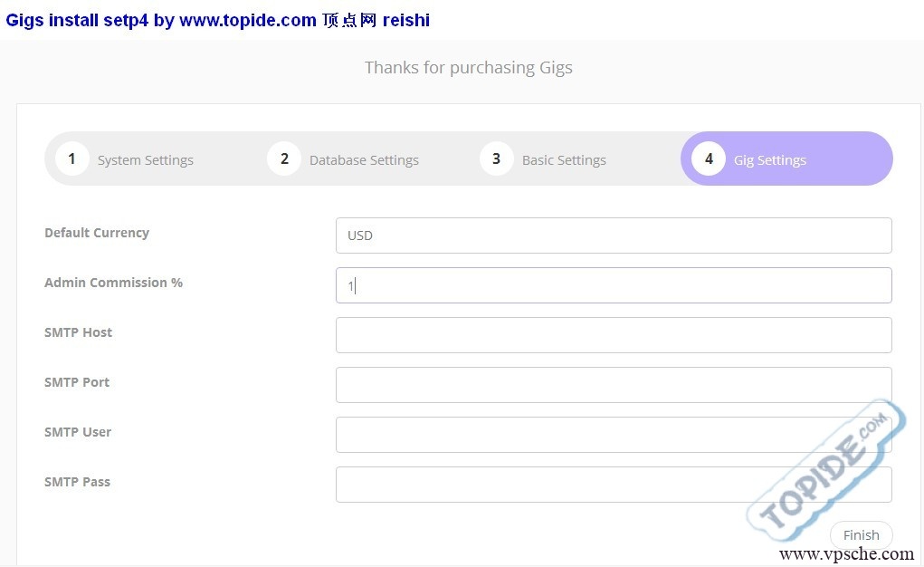Image resolution: width=924 pixels, height=567 pixels.
Task: Click the SMTP Pass input field
Action: coord(613,485)
